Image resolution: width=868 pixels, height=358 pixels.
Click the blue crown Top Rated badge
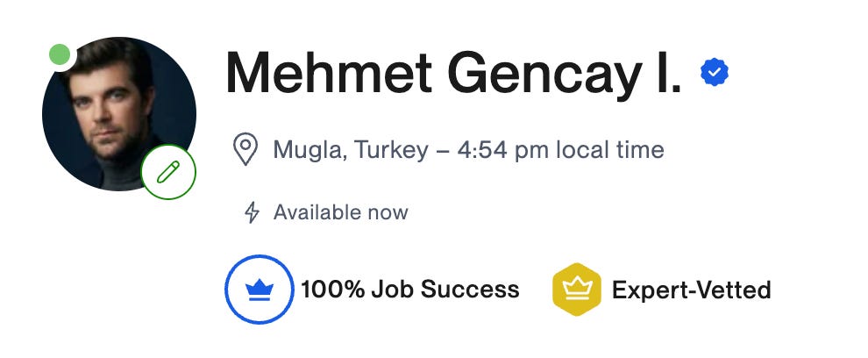point(259,290)
